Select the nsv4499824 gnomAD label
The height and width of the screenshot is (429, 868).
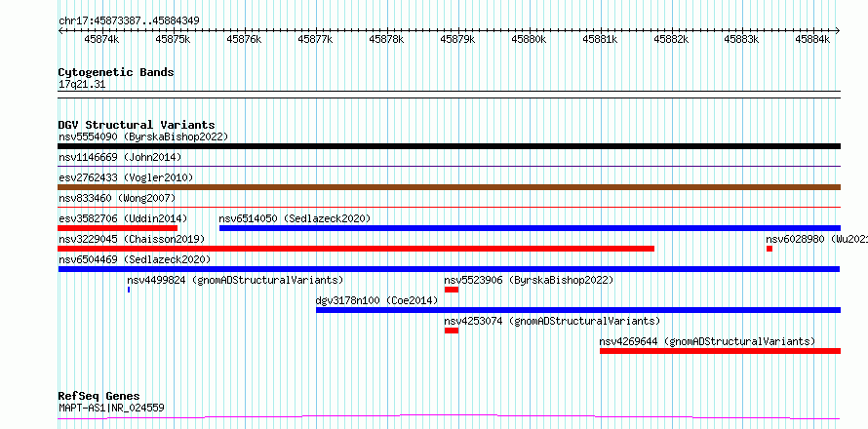tap(235, 280)
